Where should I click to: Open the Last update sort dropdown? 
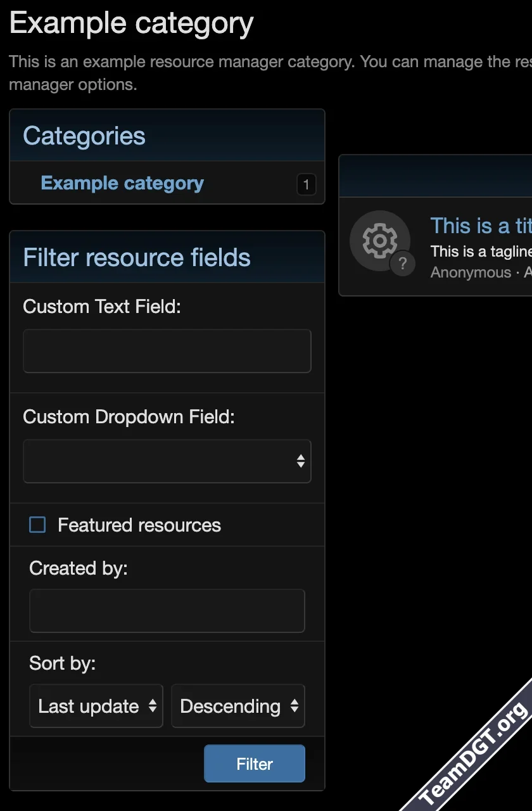point(96,706)
